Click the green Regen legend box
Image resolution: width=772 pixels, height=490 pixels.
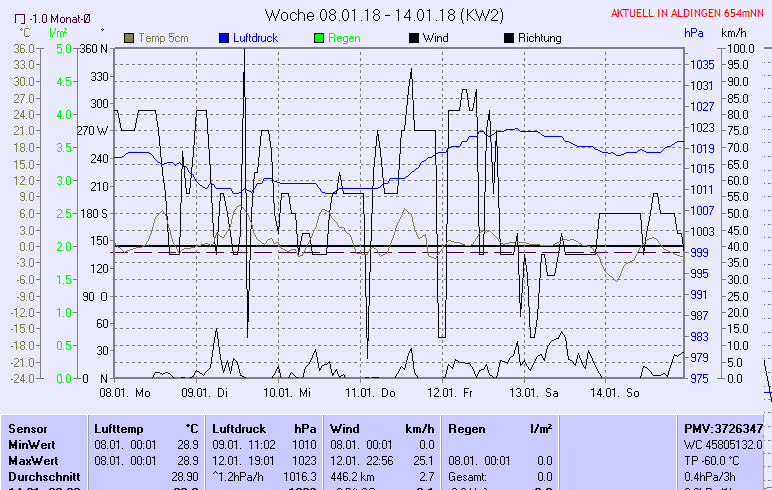(x=319, y=38)
